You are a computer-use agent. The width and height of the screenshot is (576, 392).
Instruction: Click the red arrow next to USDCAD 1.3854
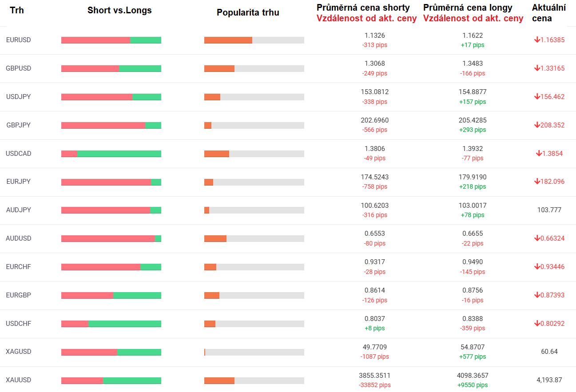pyautogui.click(x=539, y=154)
